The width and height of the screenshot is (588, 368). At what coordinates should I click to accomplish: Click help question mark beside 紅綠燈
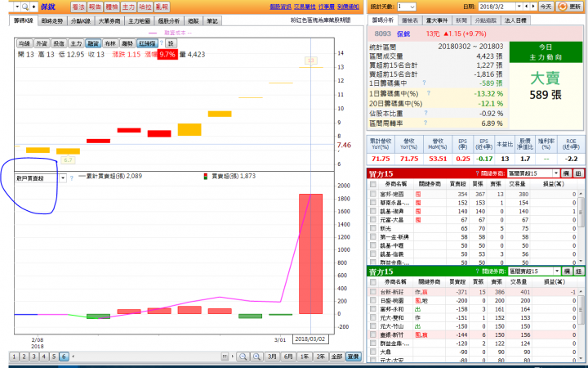(162, 43)
